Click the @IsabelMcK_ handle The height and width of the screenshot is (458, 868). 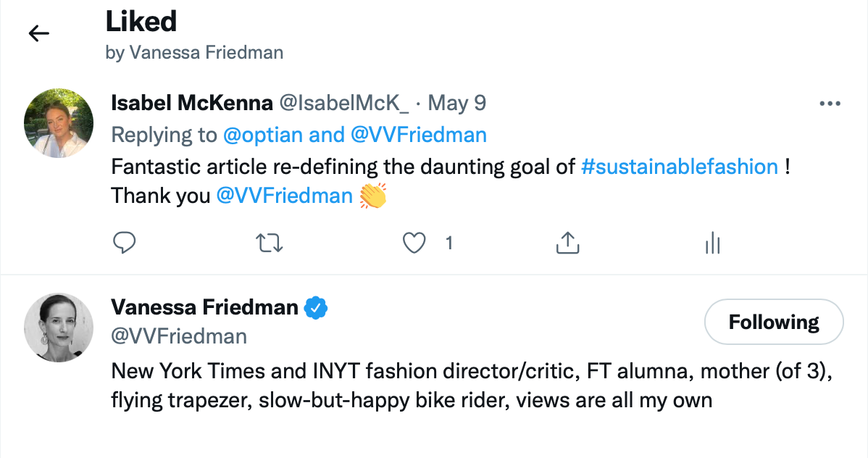344,103
